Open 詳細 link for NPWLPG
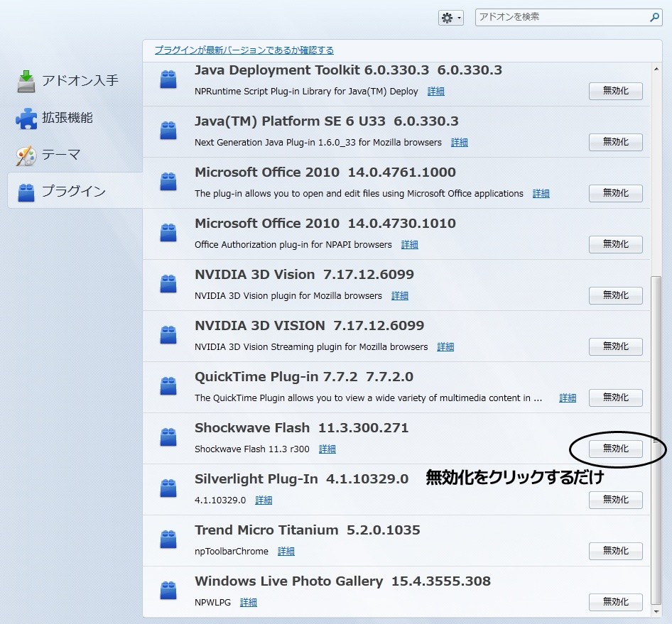This screenshot has width=672, height=624. [249, 602]
